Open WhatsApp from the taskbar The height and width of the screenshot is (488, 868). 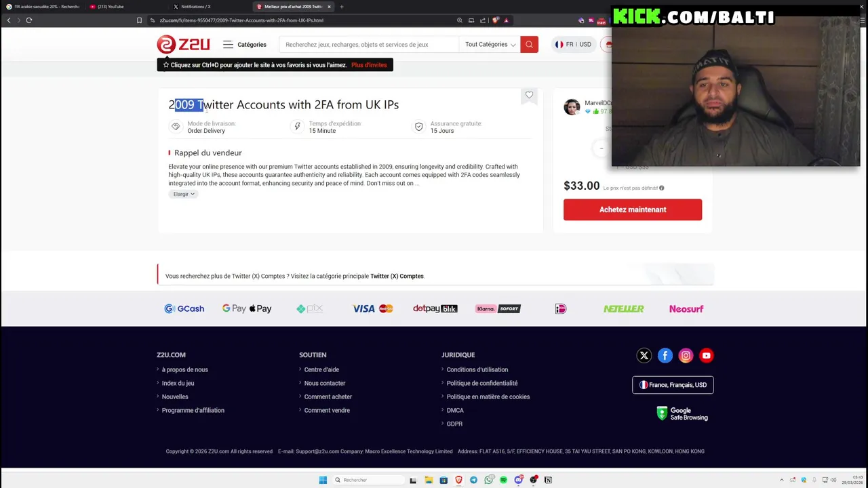point(488,481)
